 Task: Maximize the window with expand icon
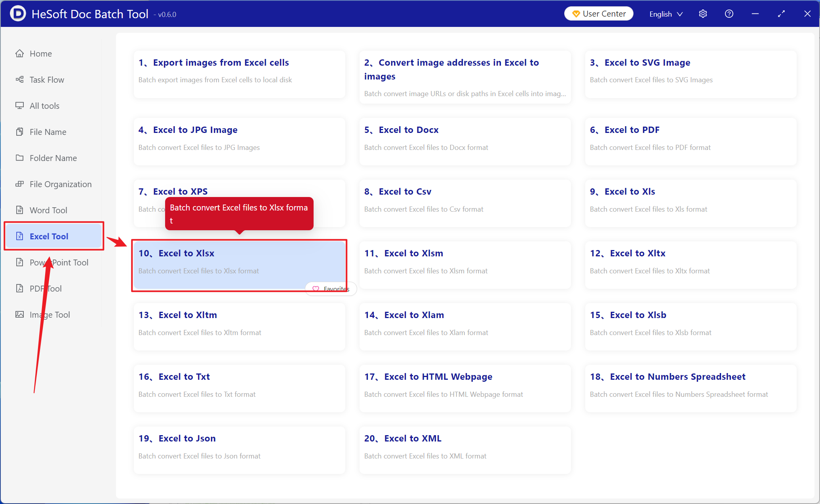pyautogui.click(x=781, y=14)
